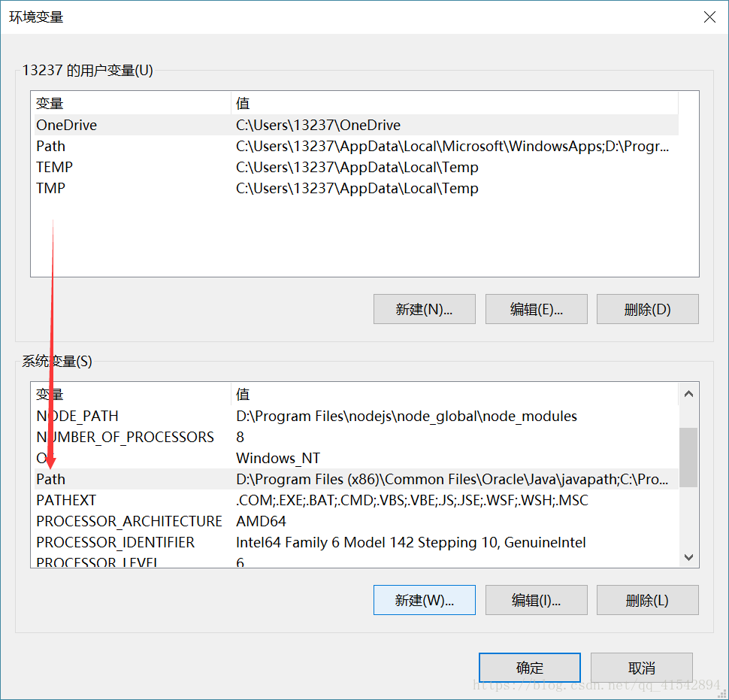Image resolution: width=729 pixels, height=700 pixels.
Task: Click the 编辑(I) button for system variables
Action: point(536,600)
